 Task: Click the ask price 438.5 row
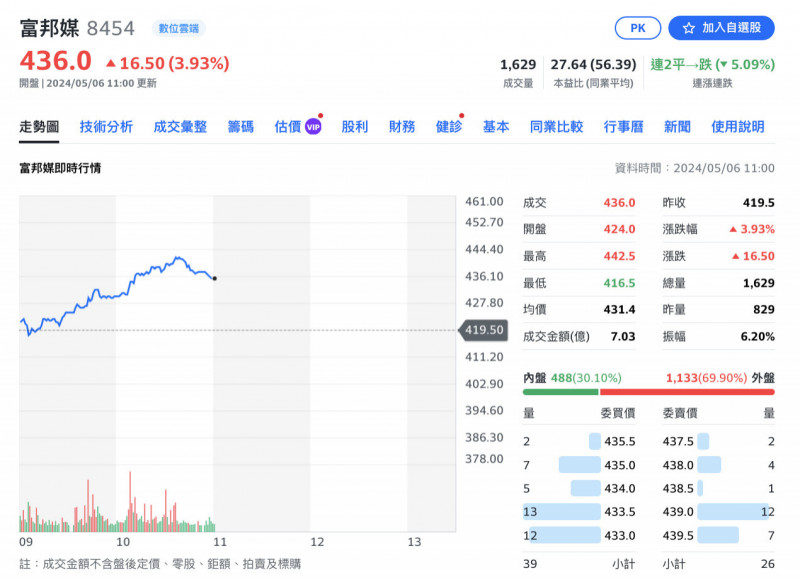point(718,489)
